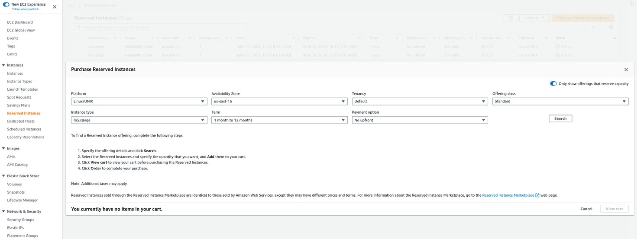644x239 pixels.
Task: Open AMIs under Images
Action: tap(11, 156)
